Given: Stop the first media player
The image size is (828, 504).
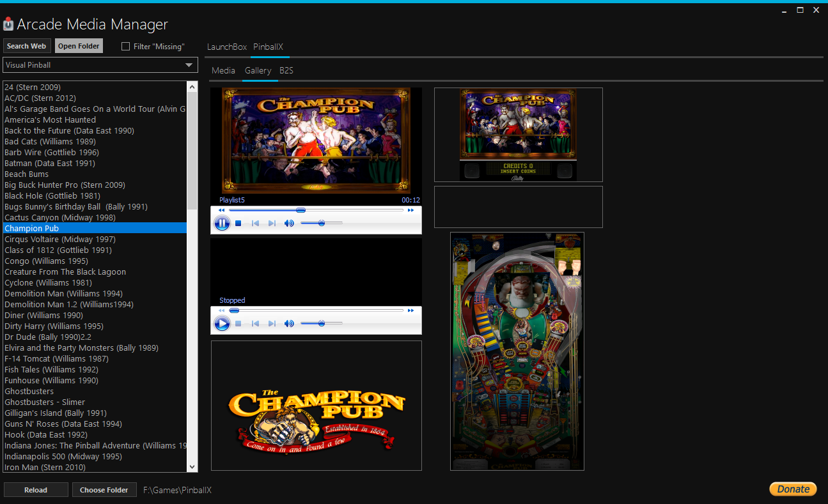Looking at the screenshot, I should pos(238,223).
